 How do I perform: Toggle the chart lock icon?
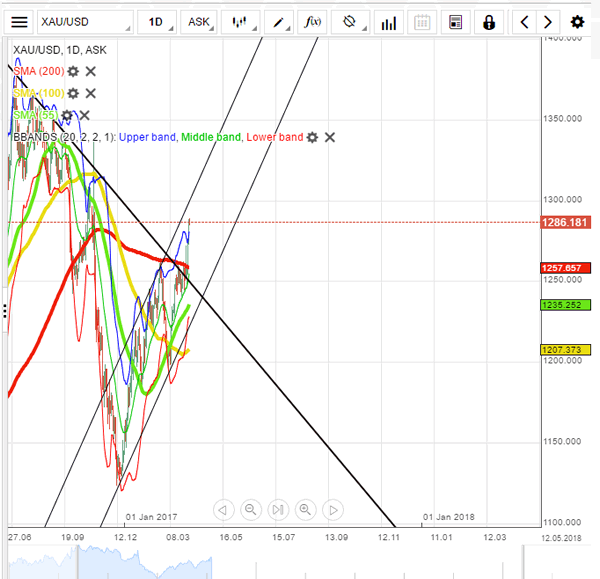pos(489,22)
